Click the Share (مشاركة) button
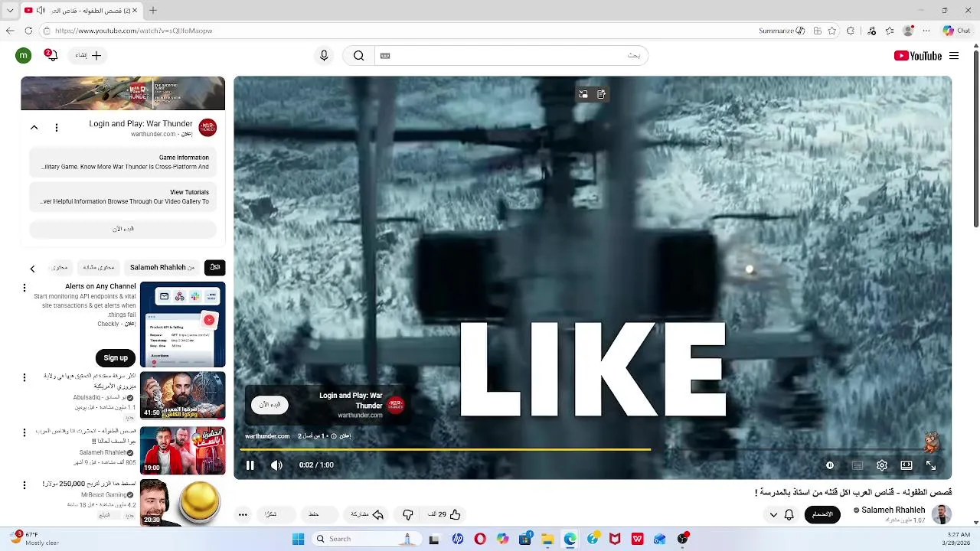This screenshot has height=551, width=980. click(367, 514)
